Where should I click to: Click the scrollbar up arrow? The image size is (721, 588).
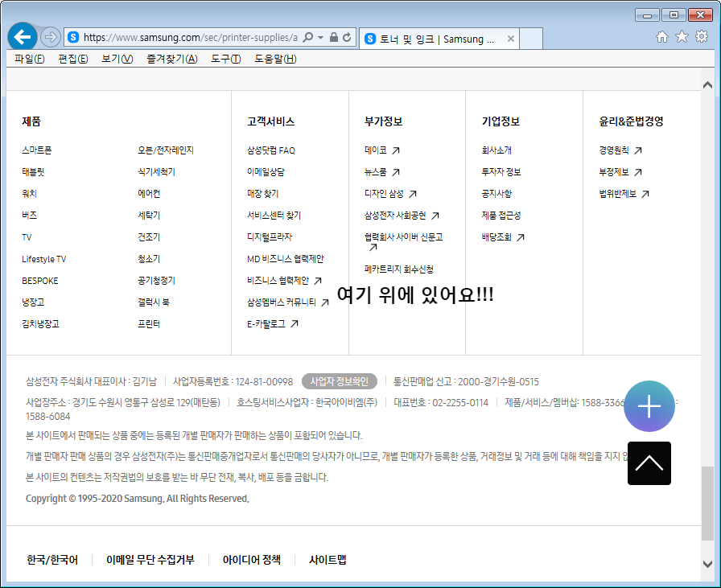(x=707, y=85)
